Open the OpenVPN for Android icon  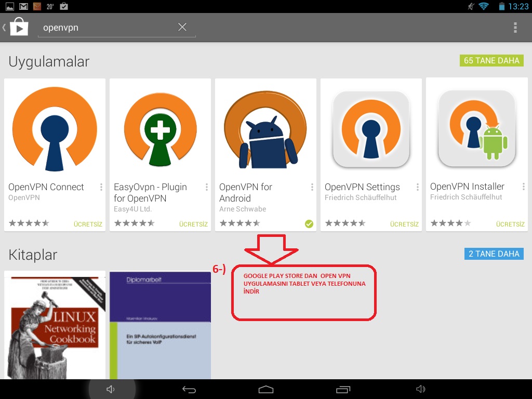pos(265,129)
